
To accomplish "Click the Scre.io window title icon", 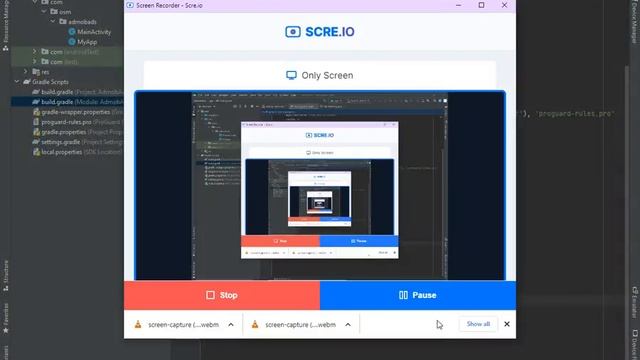I will tap(130, 5).
